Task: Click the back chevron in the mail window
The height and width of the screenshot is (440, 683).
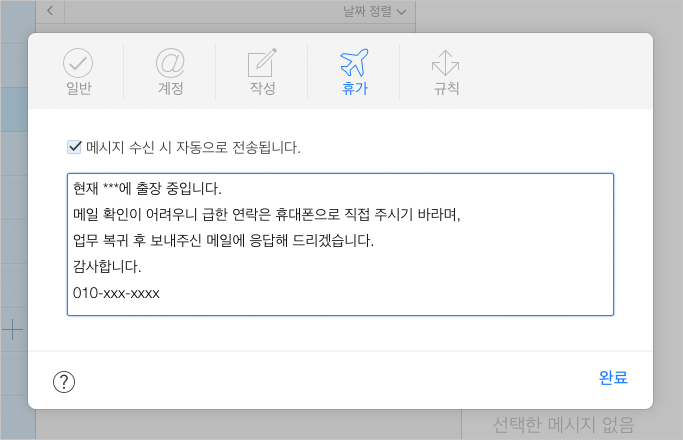Action: coord(50,10)
